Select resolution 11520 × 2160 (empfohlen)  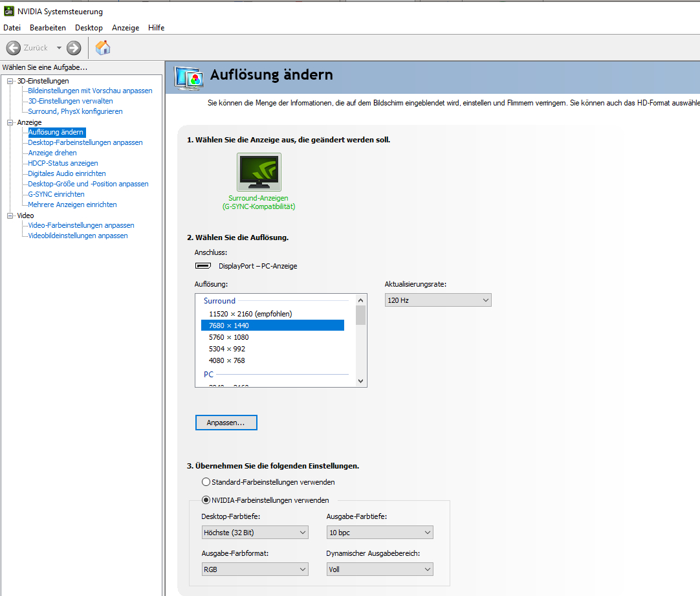[273, 314]
